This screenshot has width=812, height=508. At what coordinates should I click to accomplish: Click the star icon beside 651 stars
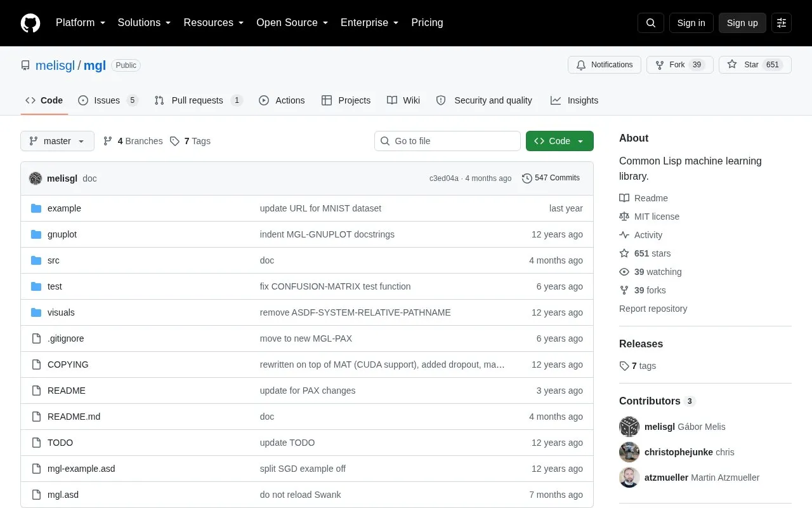624,253
